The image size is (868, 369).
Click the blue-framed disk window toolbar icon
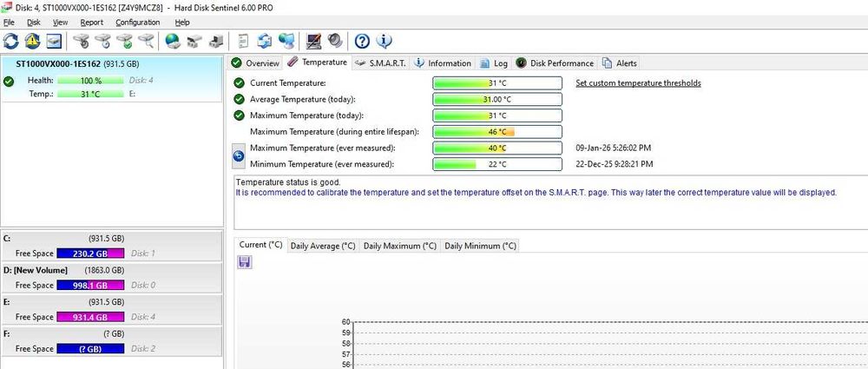tap(54, 41)
